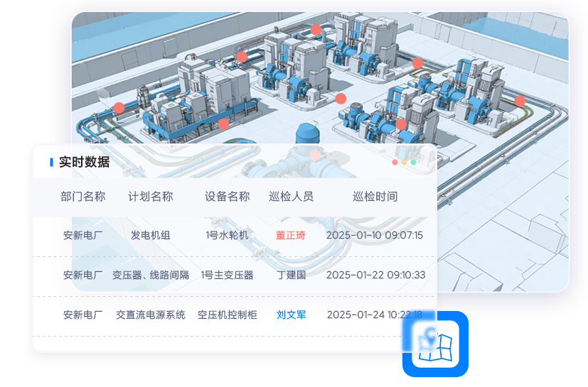Image resolution: width=588 pixels, height=387 pixels.
Task: Click the blue map app icon
Action: pyautogui.click(x=435, y=344)
